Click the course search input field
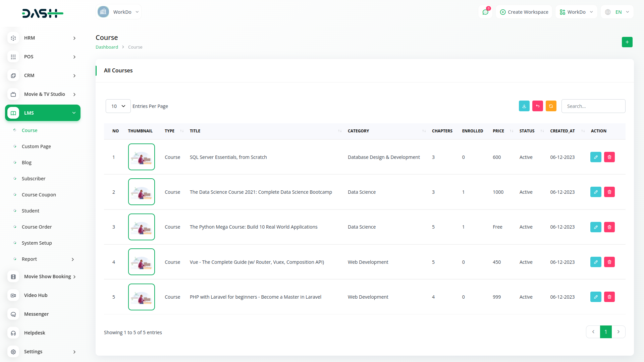This screenshot has height=362, width=644. pyautogui.click(x=593, y=106)
